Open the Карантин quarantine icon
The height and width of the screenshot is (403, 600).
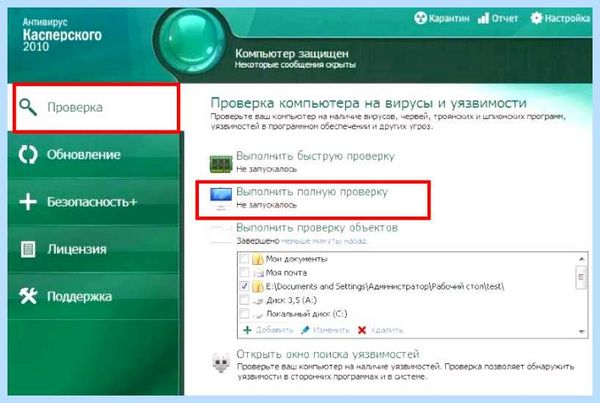420,18
